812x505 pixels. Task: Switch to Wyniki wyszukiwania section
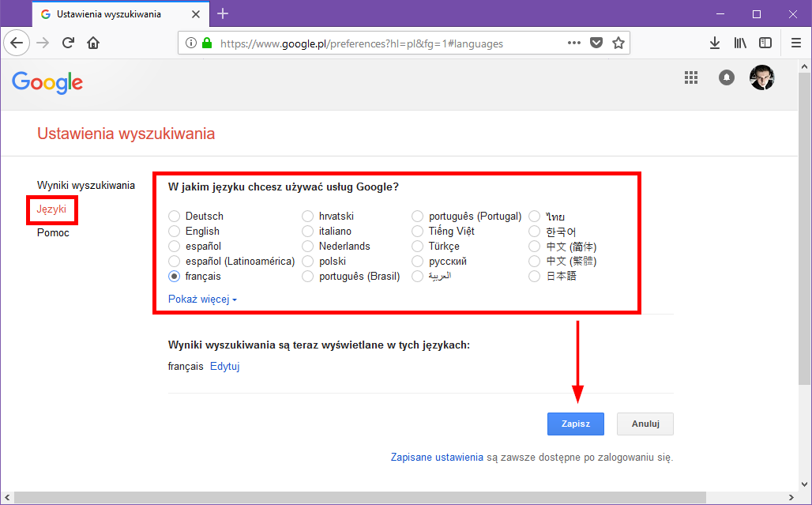coord(86,185)
